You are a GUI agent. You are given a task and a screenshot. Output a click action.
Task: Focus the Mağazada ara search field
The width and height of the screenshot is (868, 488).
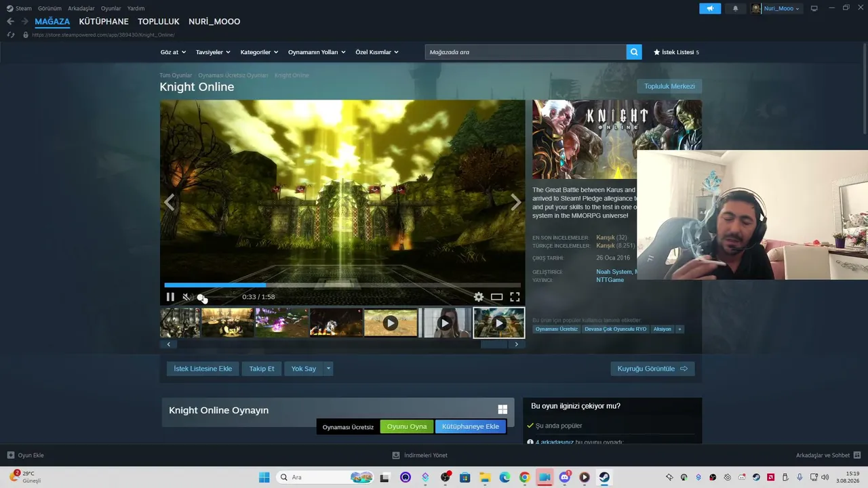(526, 52)
